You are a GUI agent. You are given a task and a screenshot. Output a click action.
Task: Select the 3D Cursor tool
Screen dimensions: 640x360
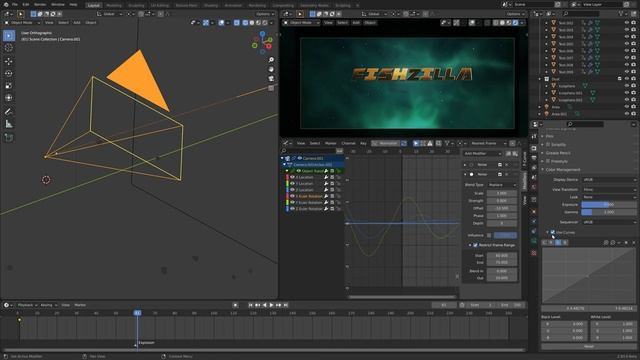click(x=9, y=48)
